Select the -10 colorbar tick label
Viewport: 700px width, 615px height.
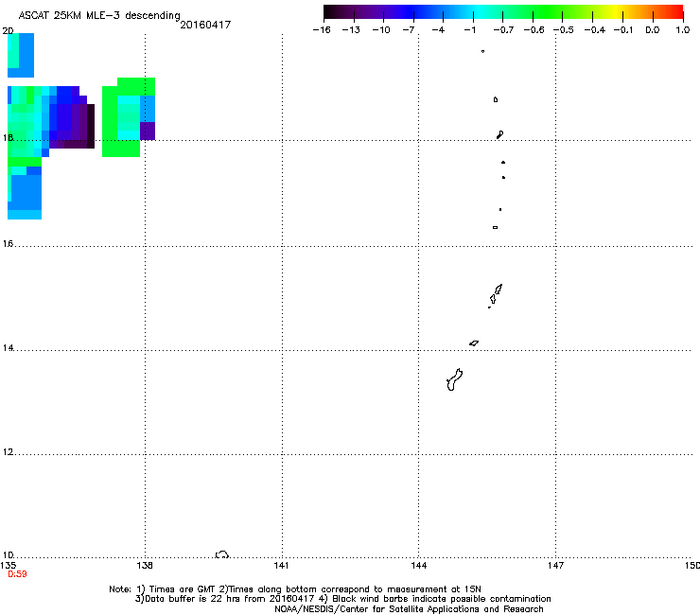[381, 30]
